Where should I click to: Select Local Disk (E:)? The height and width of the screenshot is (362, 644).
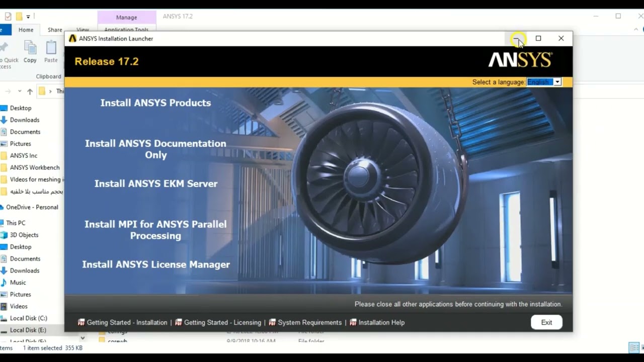click(x=28, y=330)
